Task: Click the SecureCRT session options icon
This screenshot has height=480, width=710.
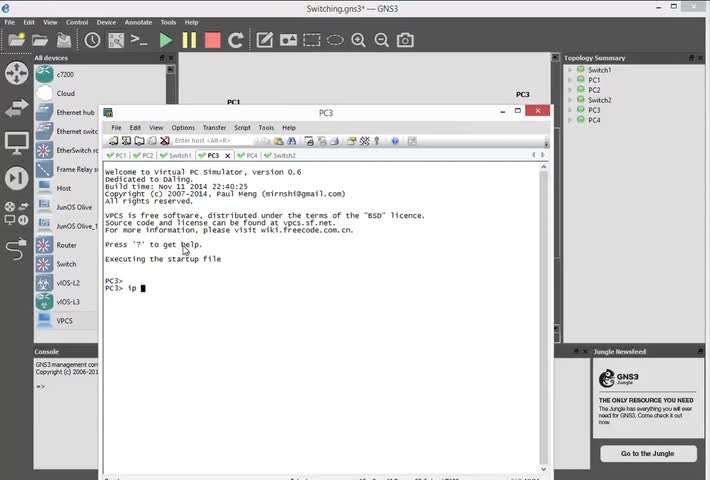Action: 351,141
